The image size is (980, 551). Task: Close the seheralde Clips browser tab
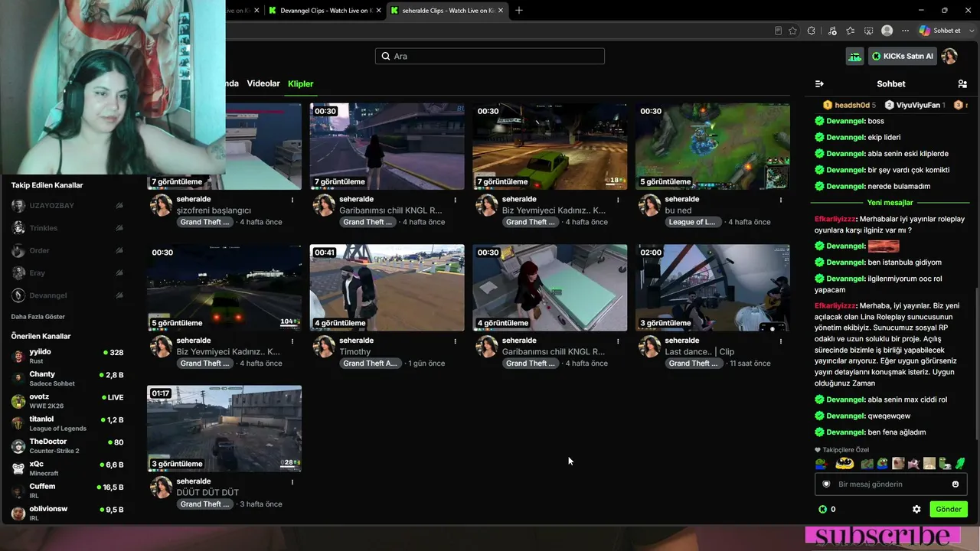(x=501, y=10)
